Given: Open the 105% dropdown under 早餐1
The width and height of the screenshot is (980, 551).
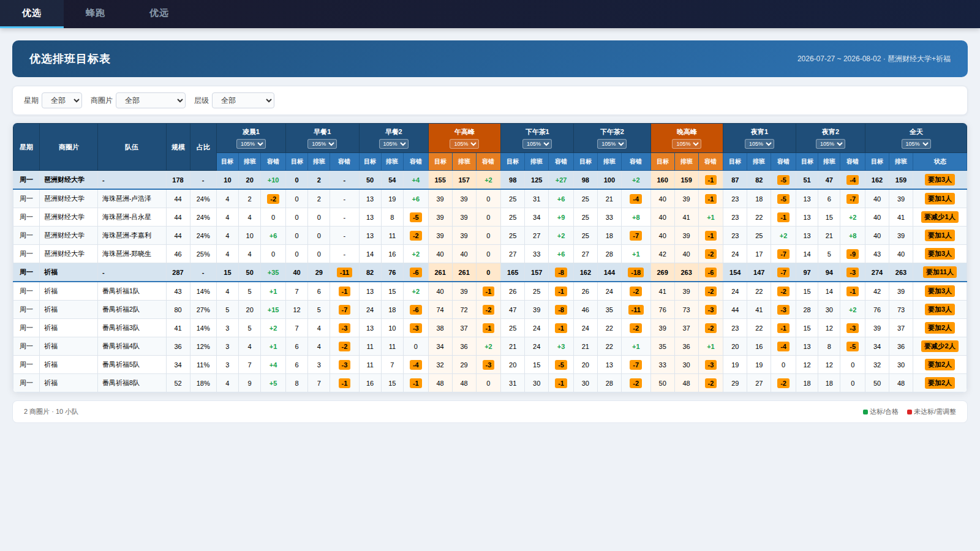Looking at the screenshot, I should click(322, 144).
